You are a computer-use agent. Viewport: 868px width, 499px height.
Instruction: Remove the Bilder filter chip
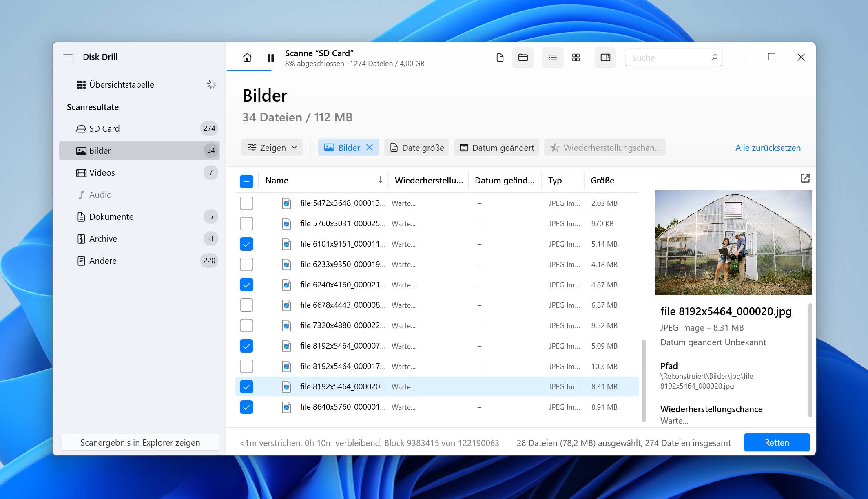pyautogui.click(x=370, y=148)
